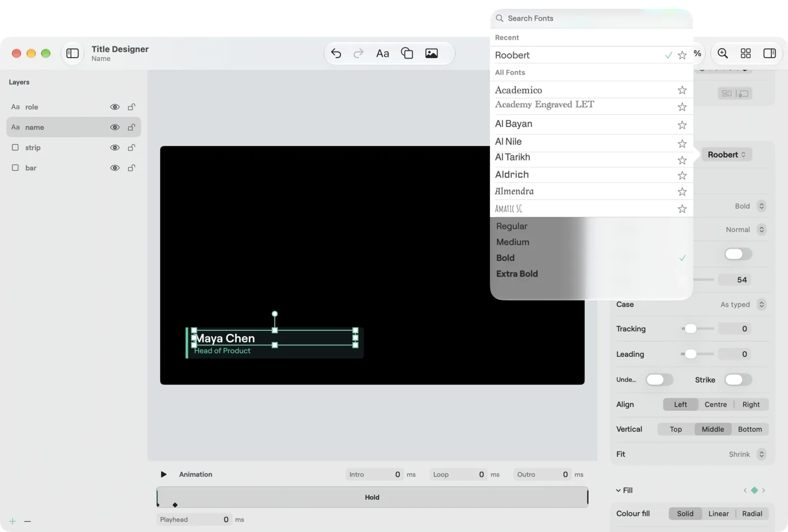Favorite the Roobert font with its star
788x532 pixels.
(x=682, y=55)
